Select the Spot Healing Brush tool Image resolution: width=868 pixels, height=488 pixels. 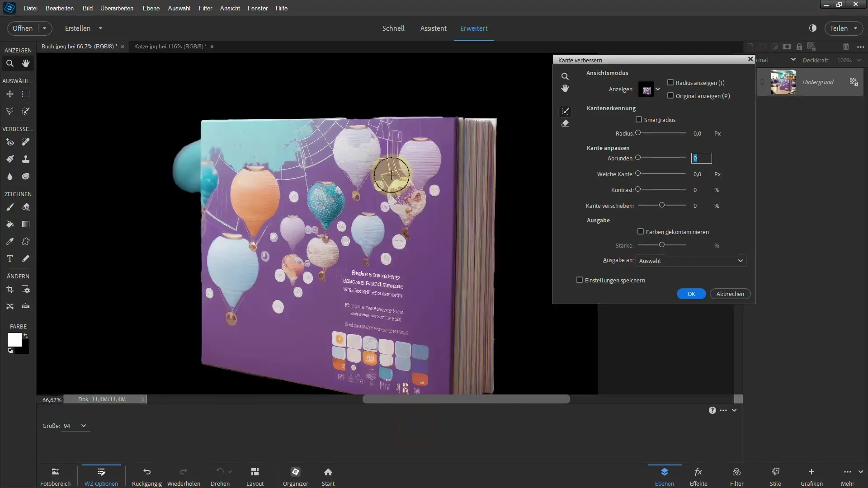(26, 142)
